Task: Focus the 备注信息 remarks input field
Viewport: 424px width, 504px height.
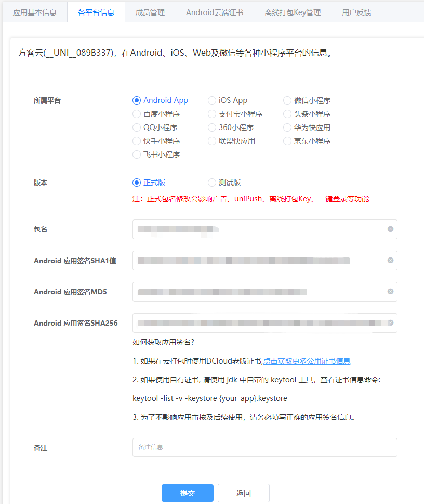Action: (x=265, y=447)
